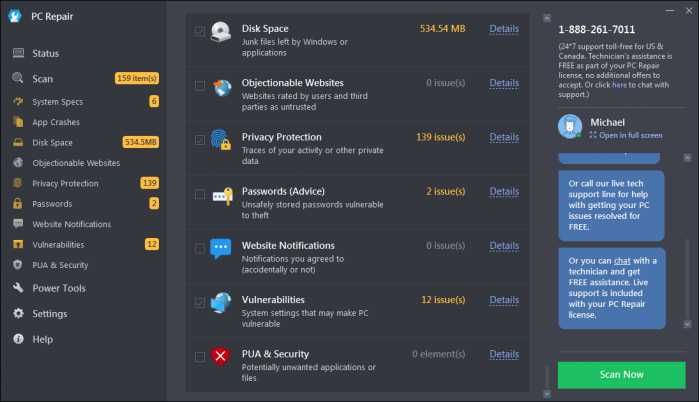Image resolution: width=699 pixels, height=402 pixels.
Task: Tick the Disk Space checkbox
Action: coord(200,31)
